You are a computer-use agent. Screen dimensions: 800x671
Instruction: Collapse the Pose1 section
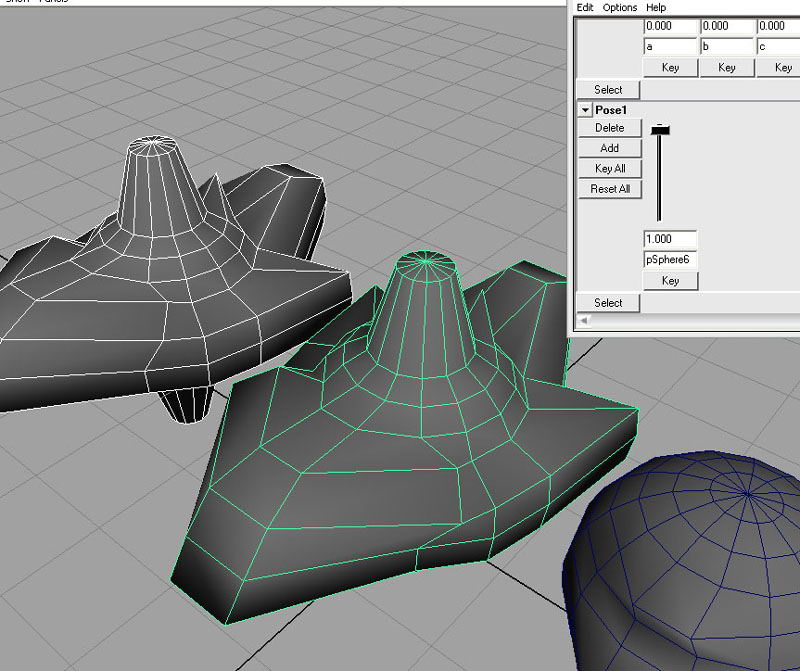click(x=585, y=110)
